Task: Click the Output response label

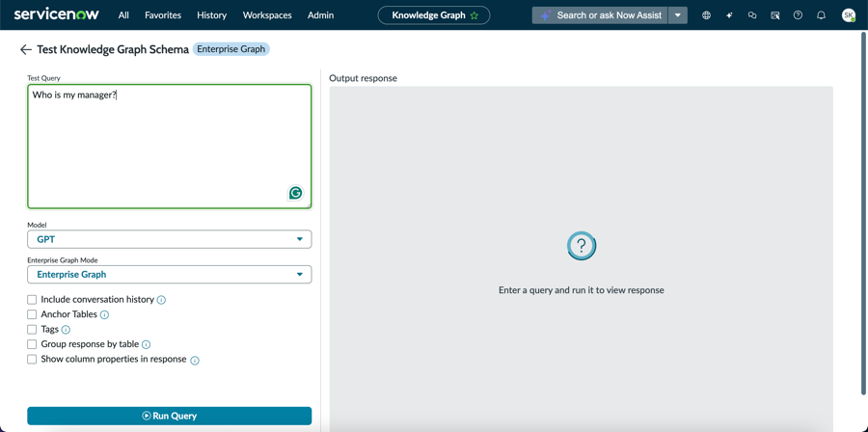Action: coord(363,78)
